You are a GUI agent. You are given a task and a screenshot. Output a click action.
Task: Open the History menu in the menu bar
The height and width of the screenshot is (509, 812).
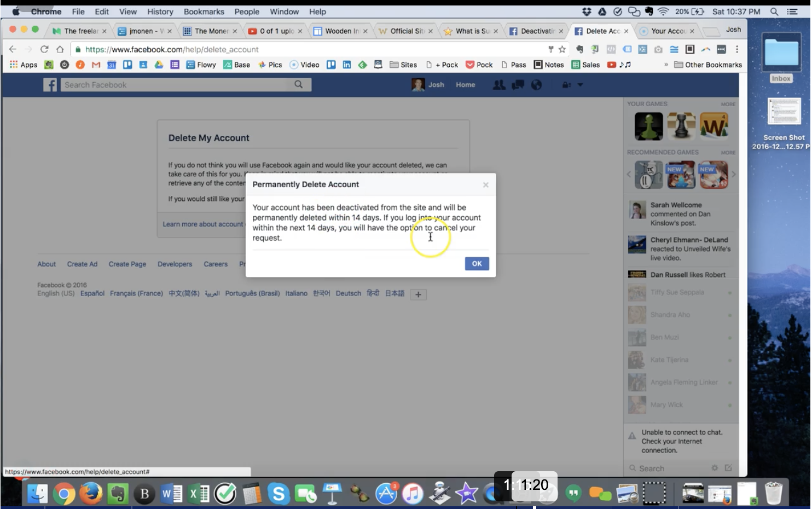tap(160, 11)
